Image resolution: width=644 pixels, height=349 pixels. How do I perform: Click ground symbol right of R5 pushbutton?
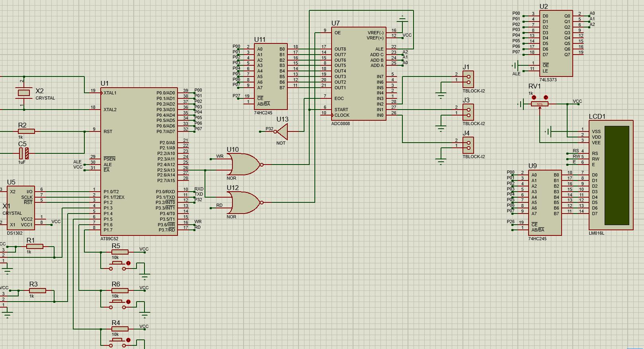point(145,276)
